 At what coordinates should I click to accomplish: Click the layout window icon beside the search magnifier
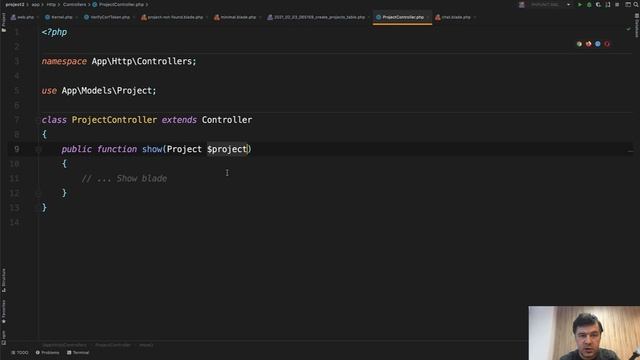pos(628,4)
